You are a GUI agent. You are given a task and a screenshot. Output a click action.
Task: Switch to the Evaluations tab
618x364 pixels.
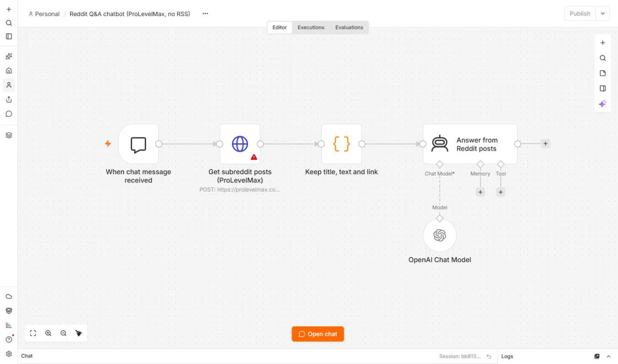(349, 27)
